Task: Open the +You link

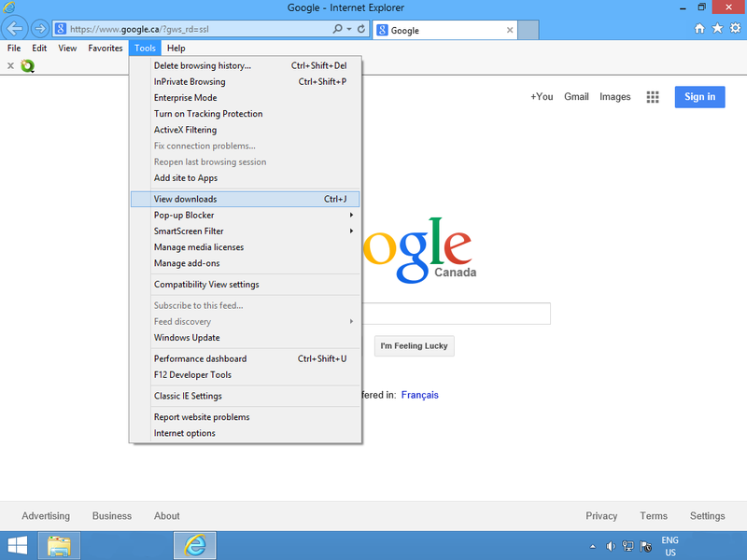Action: 542,97
